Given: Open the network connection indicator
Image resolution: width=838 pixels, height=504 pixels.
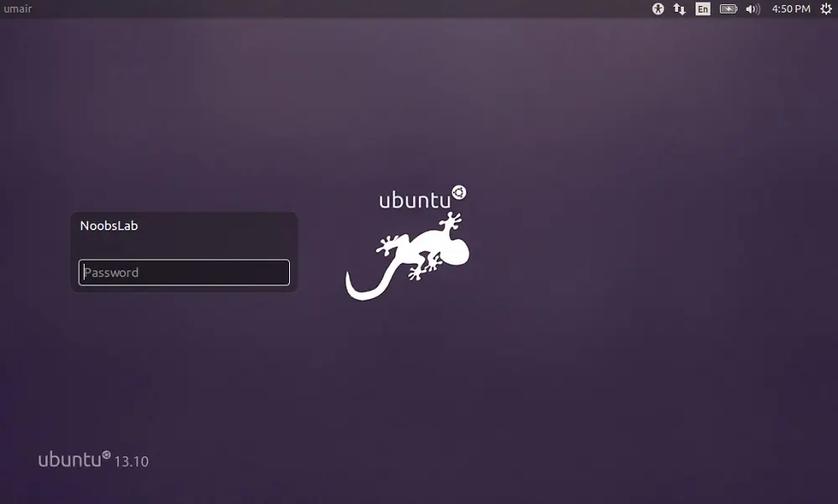Looking at the screenshot, I should [x=680, y=8].
